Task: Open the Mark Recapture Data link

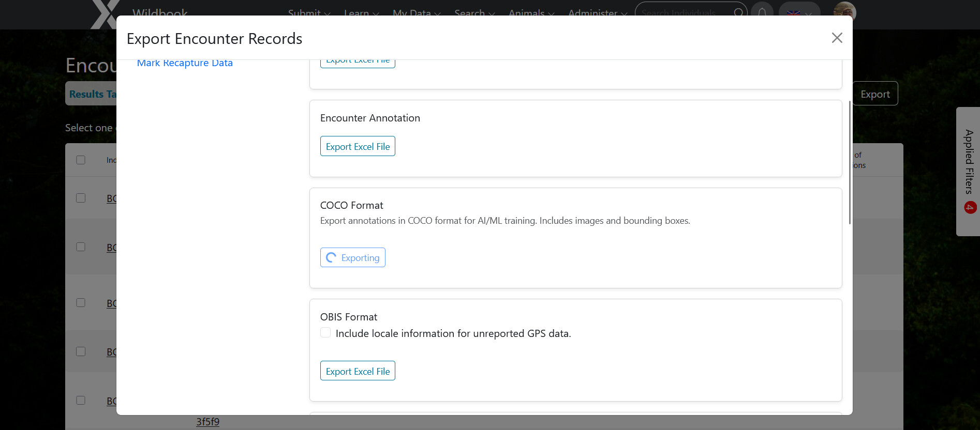Action: point(185,63)
